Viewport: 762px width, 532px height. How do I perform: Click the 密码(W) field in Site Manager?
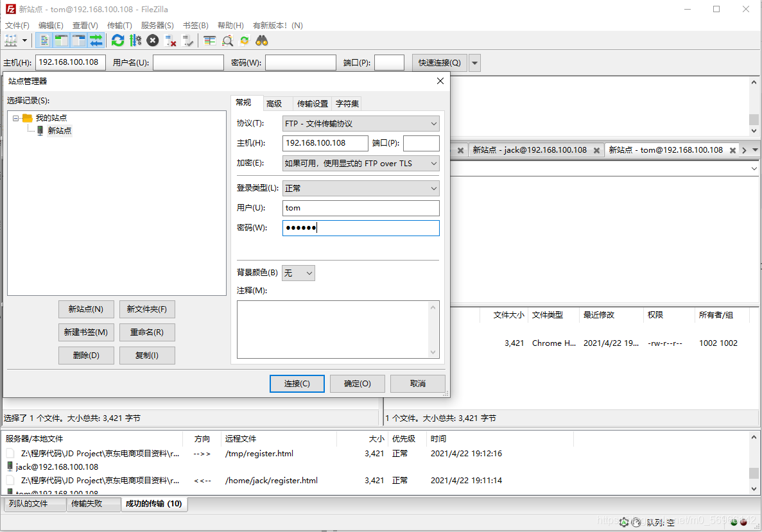tap(361, 228)
